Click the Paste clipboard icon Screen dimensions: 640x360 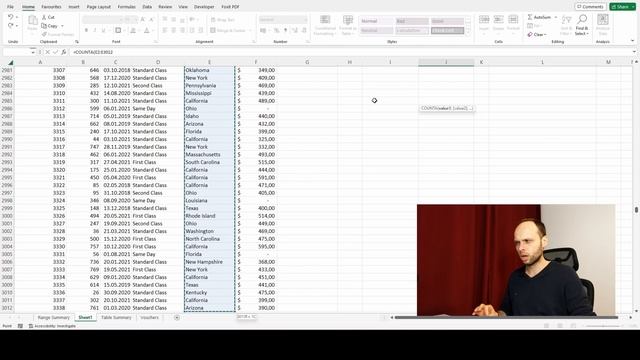33,20
